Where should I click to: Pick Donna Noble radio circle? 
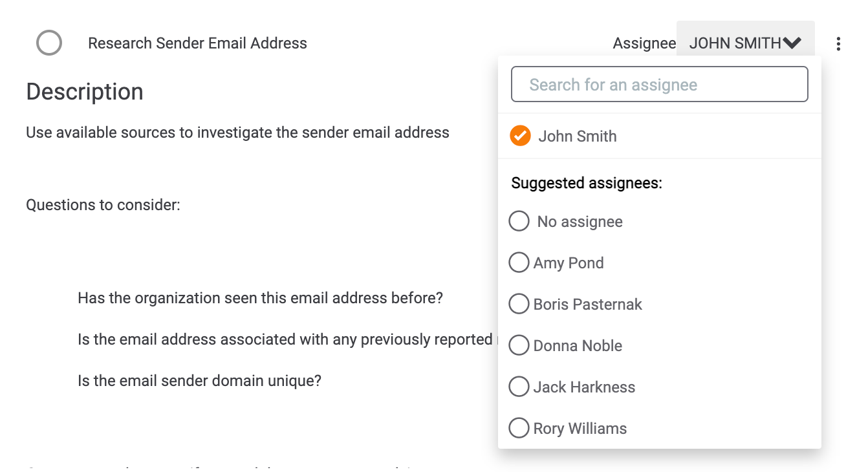point(519,345)
